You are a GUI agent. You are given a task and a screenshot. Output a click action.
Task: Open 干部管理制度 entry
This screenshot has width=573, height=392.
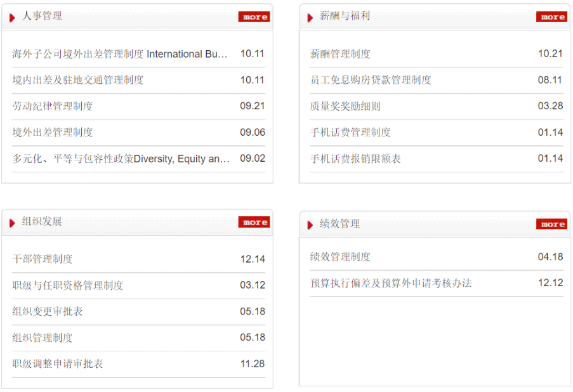tap(43, 259)
